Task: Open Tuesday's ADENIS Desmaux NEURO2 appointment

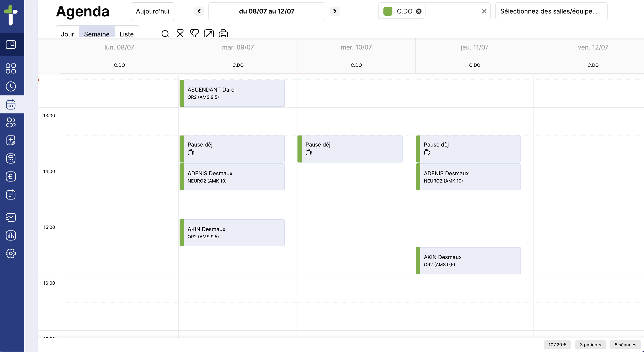Action: (232, 177)
